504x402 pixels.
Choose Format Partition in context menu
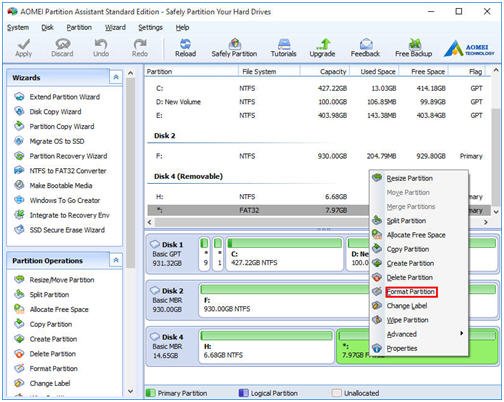pos(411,292)
